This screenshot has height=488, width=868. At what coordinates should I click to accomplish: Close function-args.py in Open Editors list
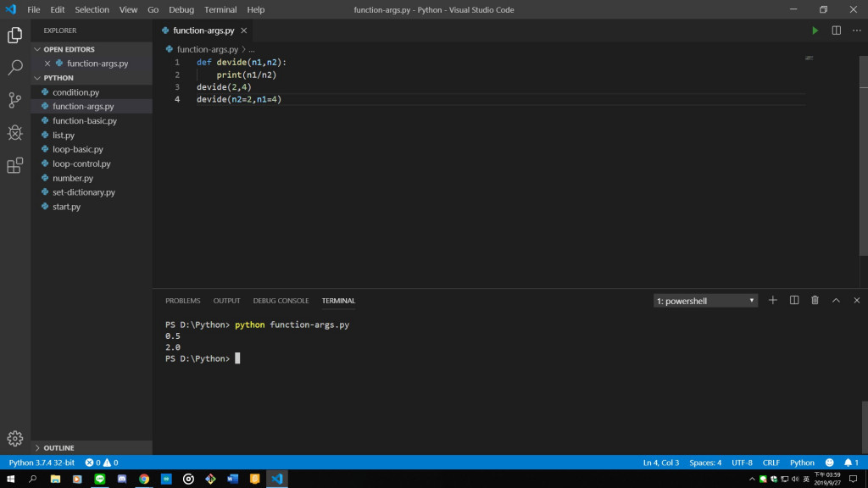click(x=47, y=64)
